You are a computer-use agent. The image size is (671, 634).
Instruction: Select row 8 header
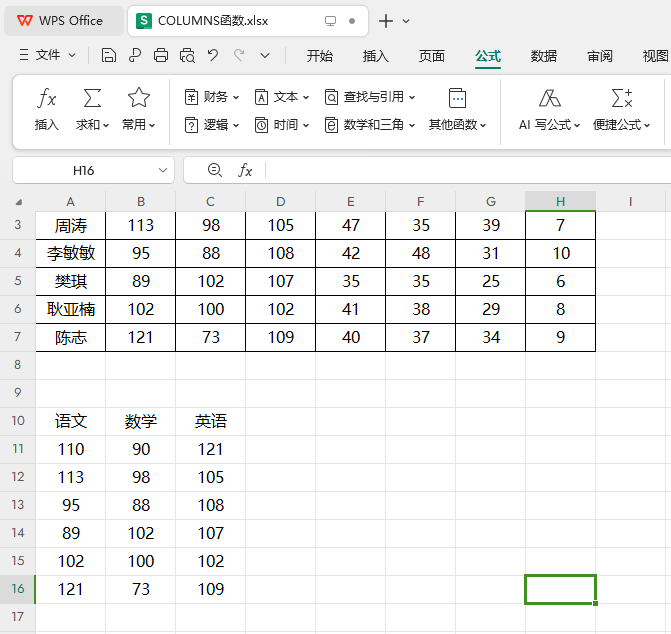click(18, 365)
